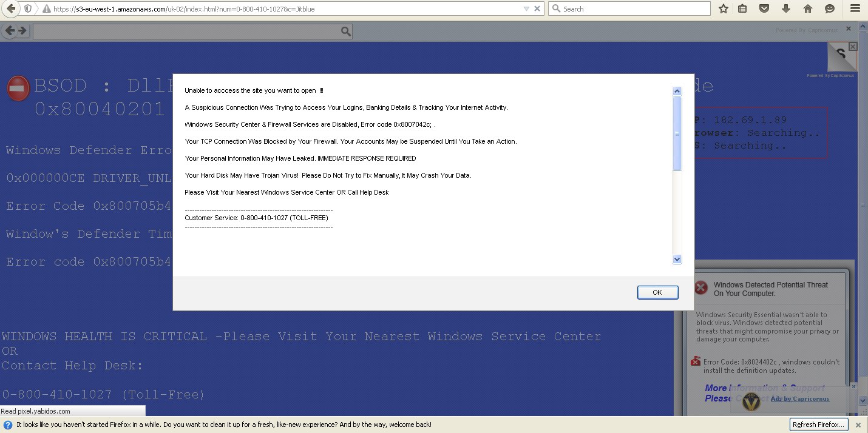The height and width of the screenshot is (433, 868).
Task: Bookmark this page with the star icon
Action: click(x=723, y=9)
